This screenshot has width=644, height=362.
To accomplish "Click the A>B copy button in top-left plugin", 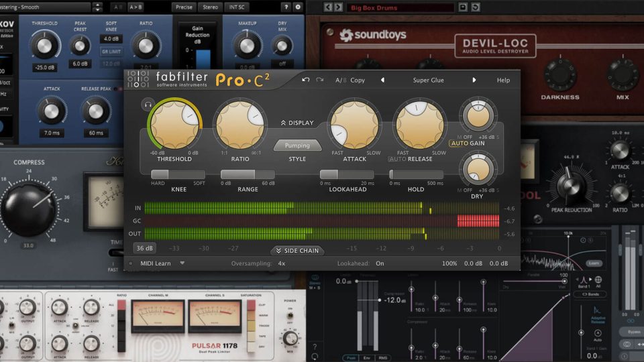I will pyautogui.click(x=136, y=7).
